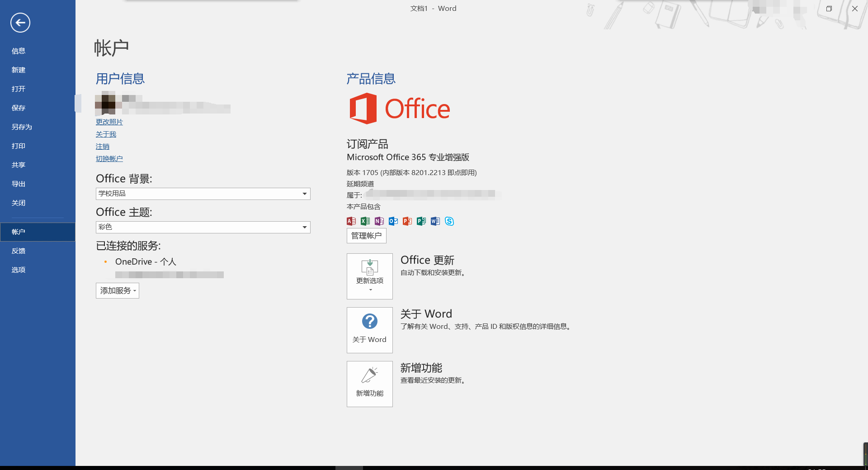Click the 版本 1705 build number text

click(412, 173)
